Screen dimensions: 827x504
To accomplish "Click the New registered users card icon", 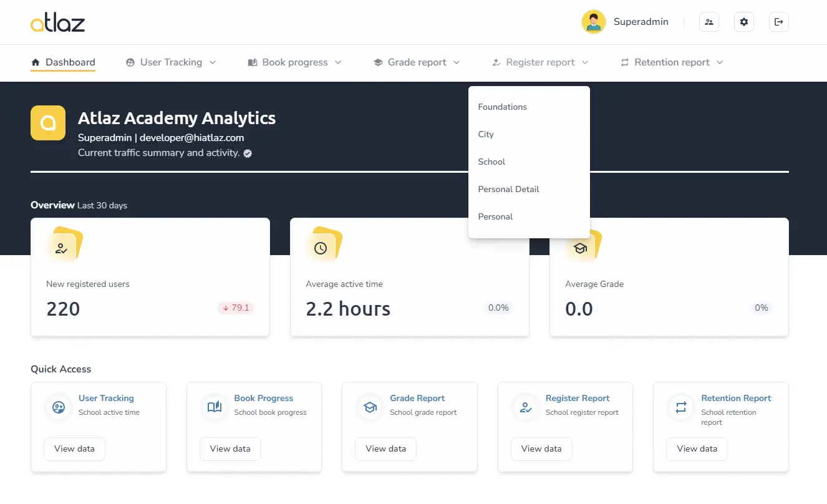I will pos(61,248).
